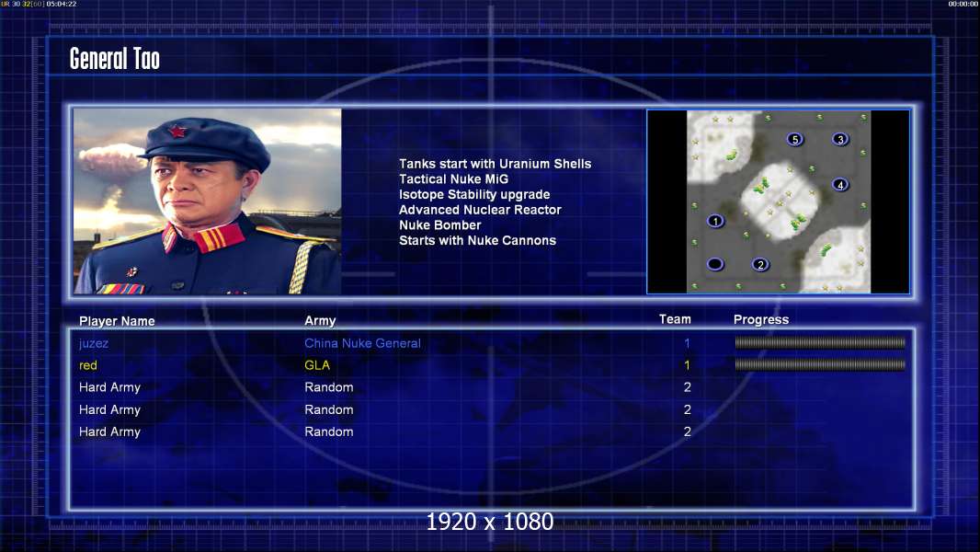Viewport: 980px width, 552px height.
Task: Choose start position 3 on the minimap
Action: (x=840, y=140)
